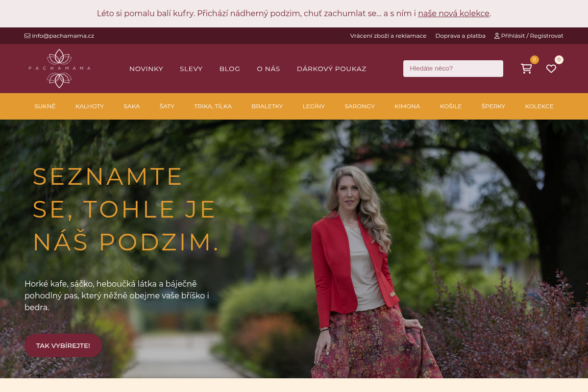Select the Šaty category
This screenshot has height=392, width=588.
coord(167,106)
